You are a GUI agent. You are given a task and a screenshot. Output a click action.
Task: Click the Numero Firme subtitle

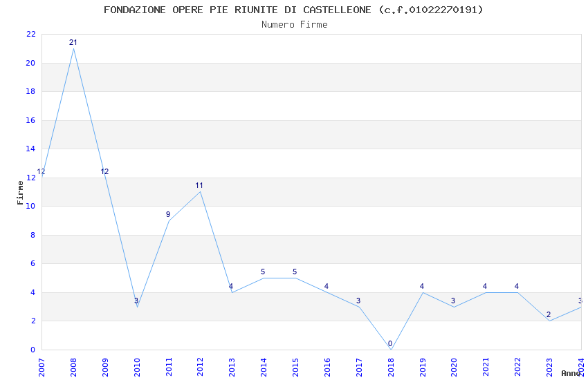pos(295,25)
